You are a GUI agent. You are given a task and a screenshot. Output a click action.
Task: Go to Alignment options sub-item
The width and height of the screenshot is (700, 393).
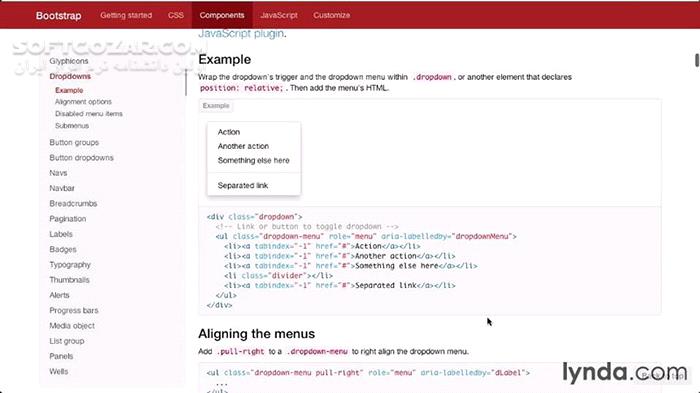point(83,102)
